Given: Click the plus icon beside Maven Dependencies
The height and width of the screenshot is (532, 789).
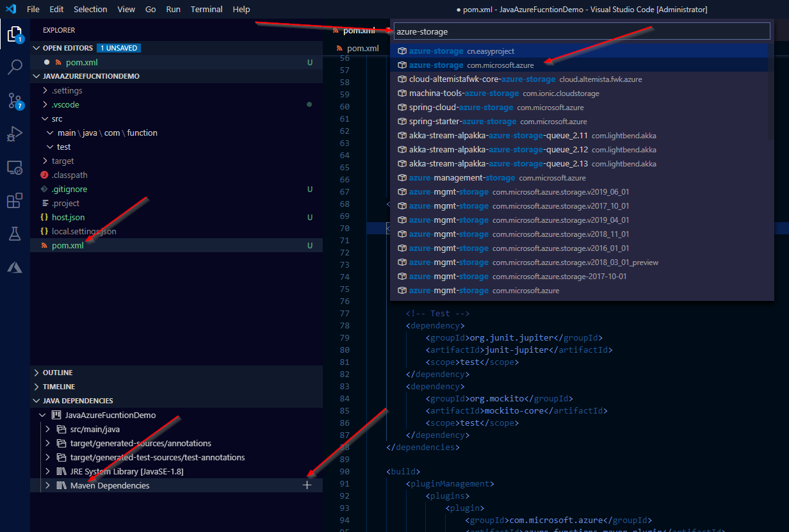Looking at the screenshot, I should [x=307, y=485].
